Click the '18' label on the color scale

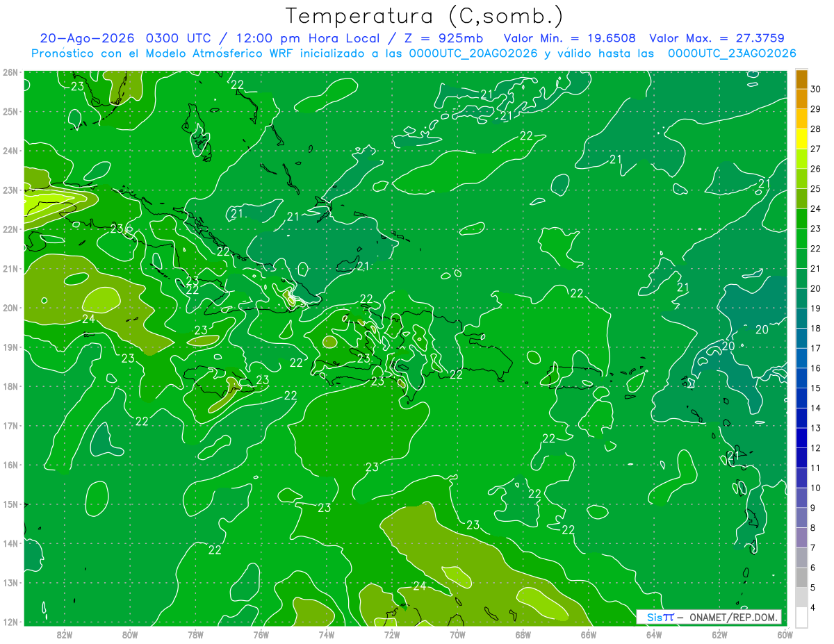click(815, 329)
